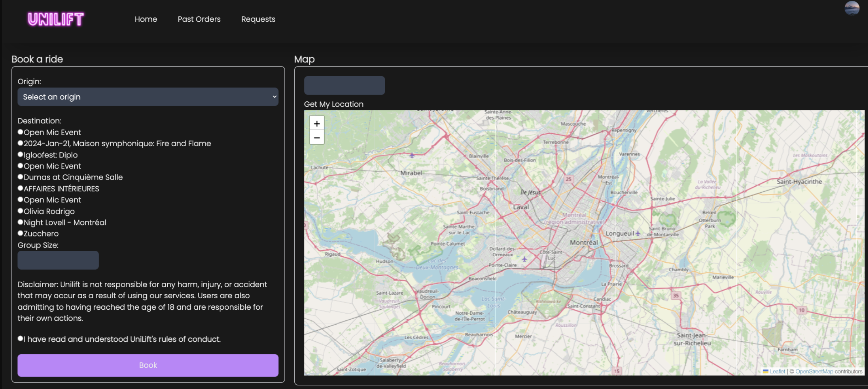Viewport: 868px width, 389px height.
Task: Accept UniLift's rules of conduct
Action: click(21, 339)
